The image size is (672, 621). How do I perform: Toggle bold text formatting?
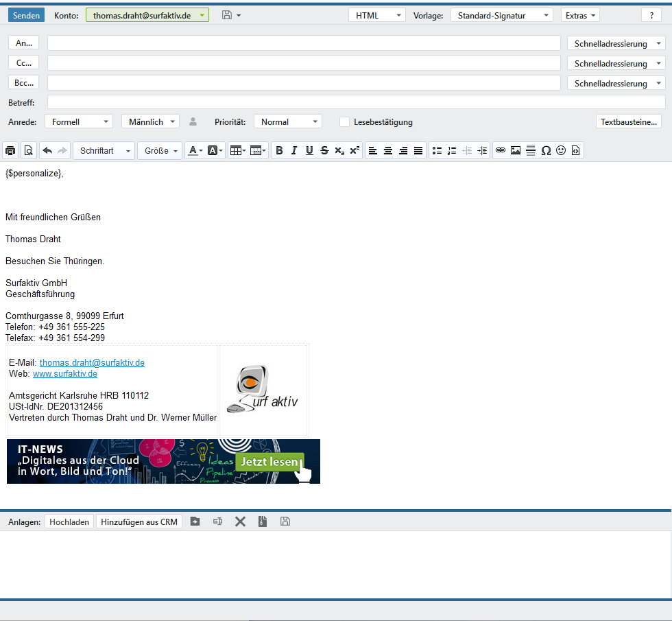(279, 150)
